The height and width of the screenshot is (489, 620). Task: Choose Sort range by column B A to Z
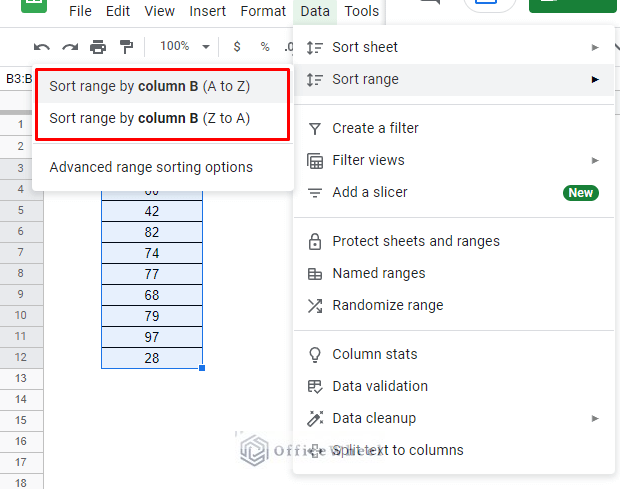click(x=162, y=87)
